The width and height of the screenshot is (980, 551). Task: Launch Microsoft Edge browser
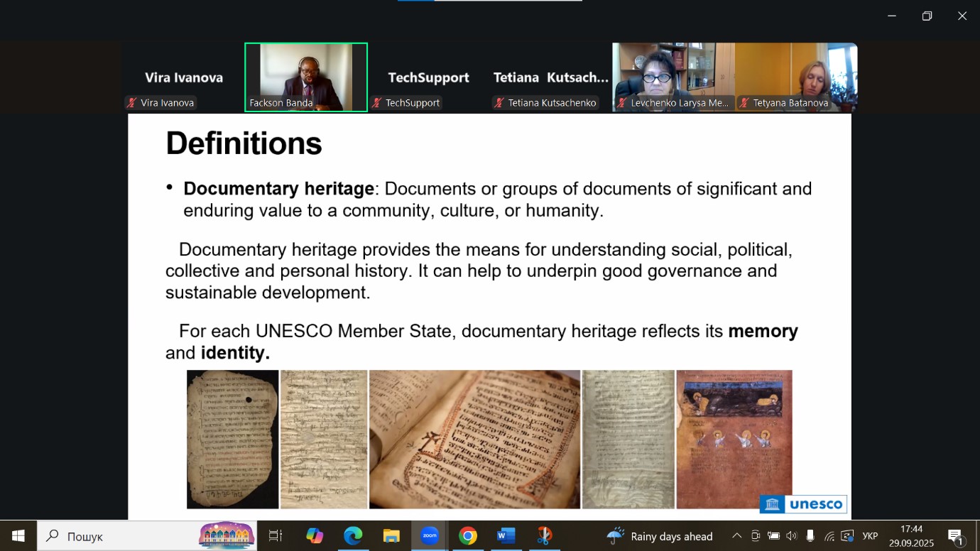pos(353,536)
